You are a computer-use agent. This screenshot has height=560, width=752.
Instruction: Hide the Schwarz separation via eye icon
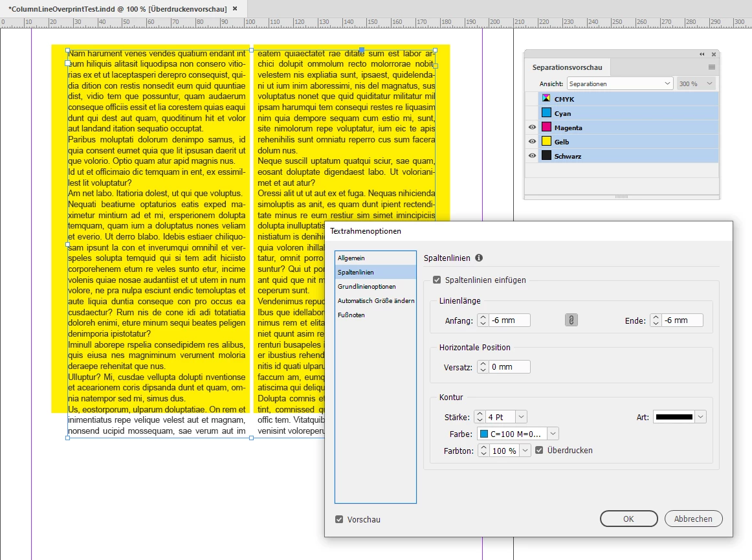(533, 156)
